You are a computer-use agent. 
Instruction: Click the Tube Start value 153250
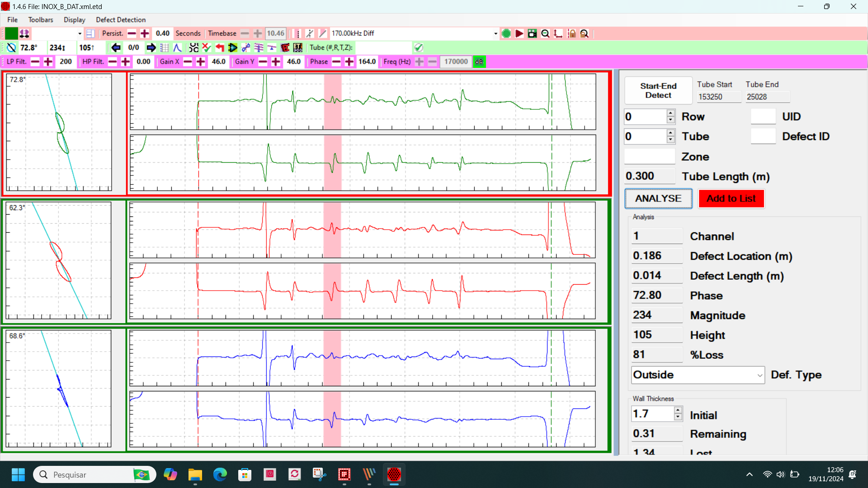pyautogui.click(x=718, y=97)
